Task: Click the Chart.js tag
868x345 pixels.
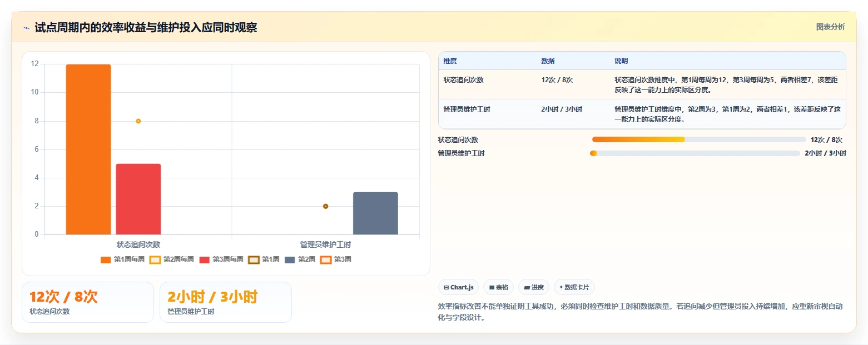Action: click(458, 287)
